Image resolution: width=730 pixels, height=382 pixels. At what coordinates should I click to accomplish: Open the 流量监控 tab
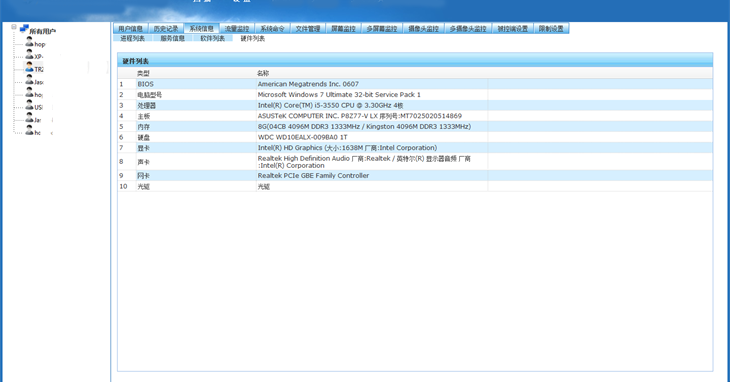click(x=237, y=28)
